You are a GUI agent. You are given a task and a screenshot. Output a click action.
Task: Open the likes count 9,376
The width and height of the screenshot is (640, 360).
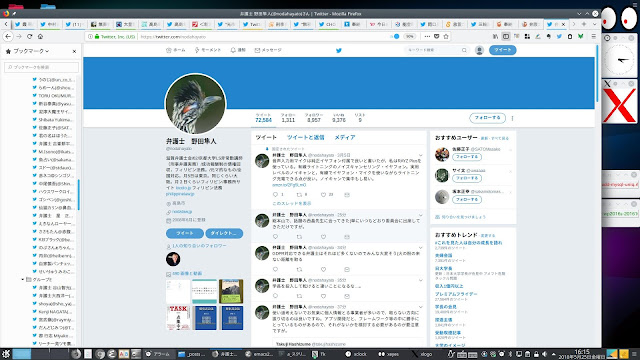(x=339, y=118)
